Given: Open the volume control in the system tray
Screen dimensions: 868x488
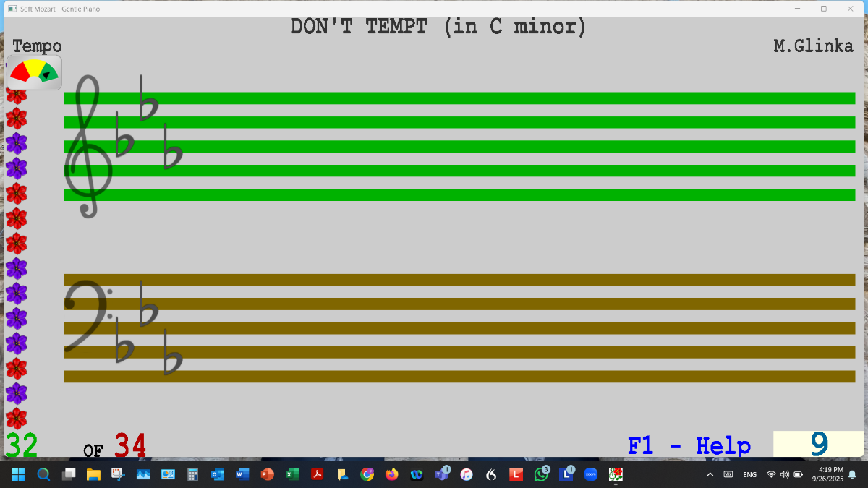Looking at the screenshot, I should [785, 474].
